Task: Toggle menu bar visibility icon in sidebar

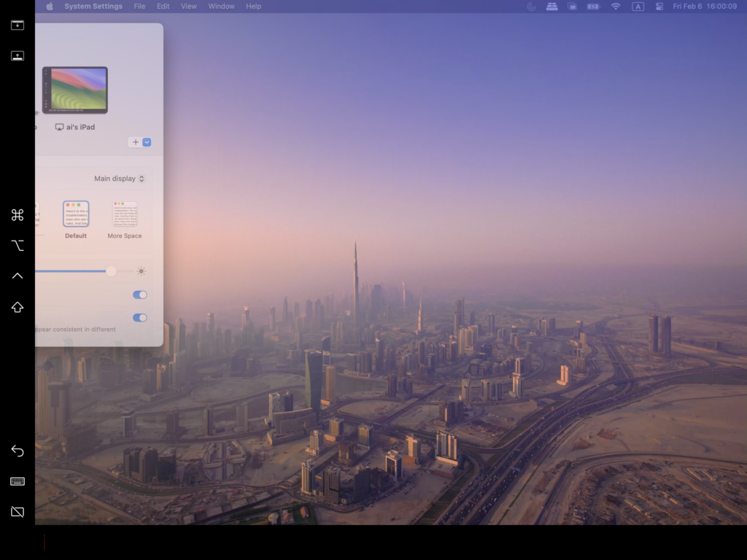Action: (x=18, y=26)
